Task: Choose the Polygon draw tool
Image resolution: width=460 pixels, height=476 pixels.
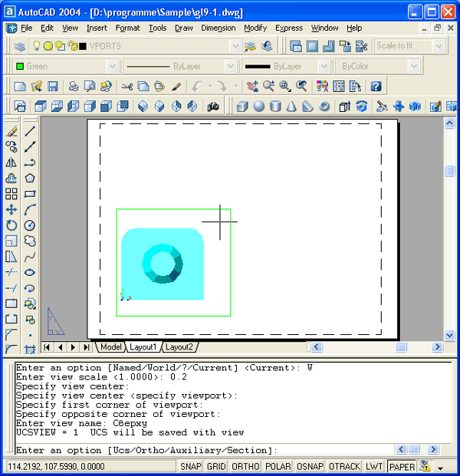Action: pos(30,178)
